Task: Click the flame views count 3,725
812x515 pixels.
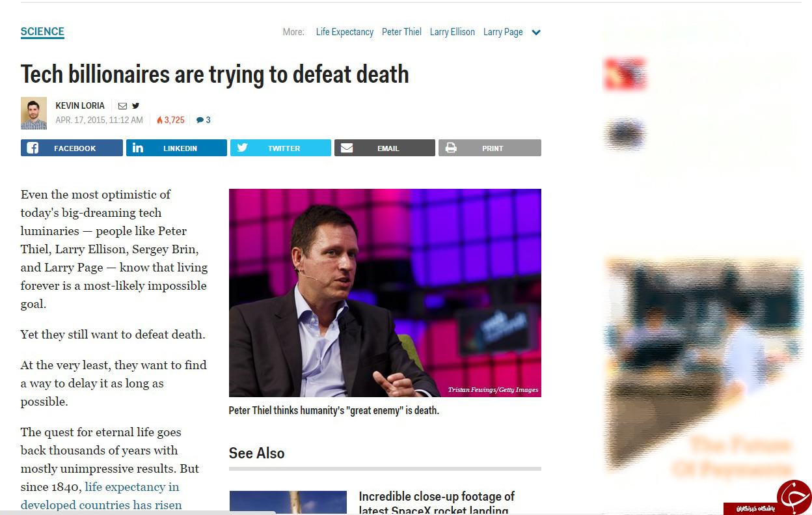Action: [170, 120]
